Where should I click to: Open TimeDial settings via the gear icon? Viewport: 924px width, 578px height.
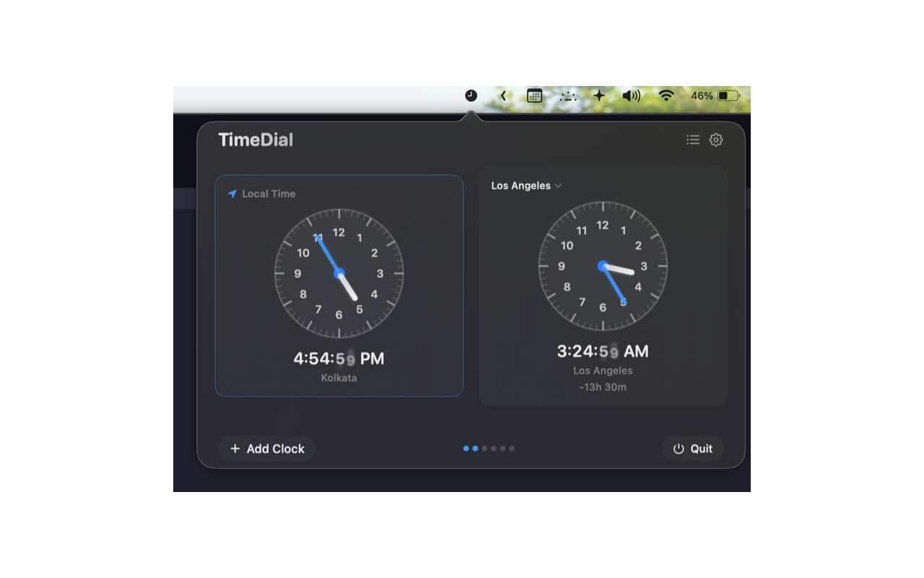click(x=715, y=139)
